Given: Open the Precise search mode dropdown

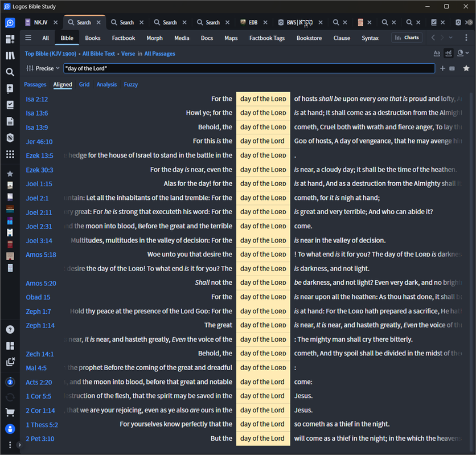Looking at the screenshot, I should [x=43, y=68].
